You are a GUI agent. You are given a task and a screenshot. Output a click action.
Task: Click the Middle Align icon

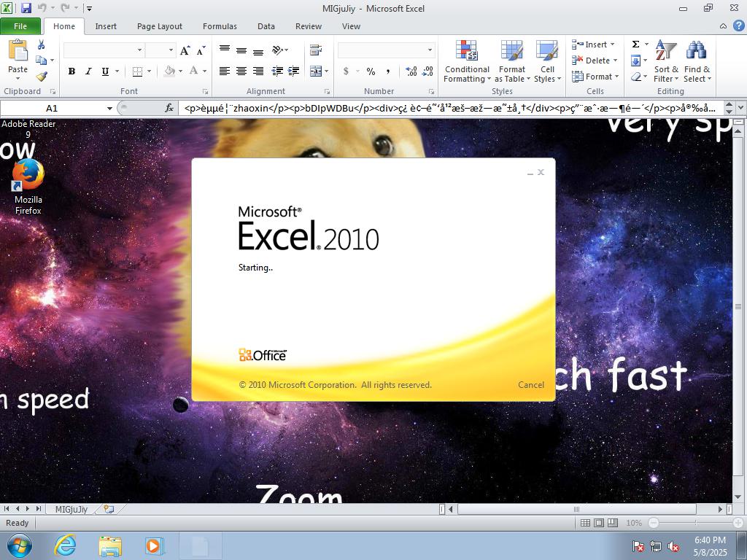[x=241, y=50]
